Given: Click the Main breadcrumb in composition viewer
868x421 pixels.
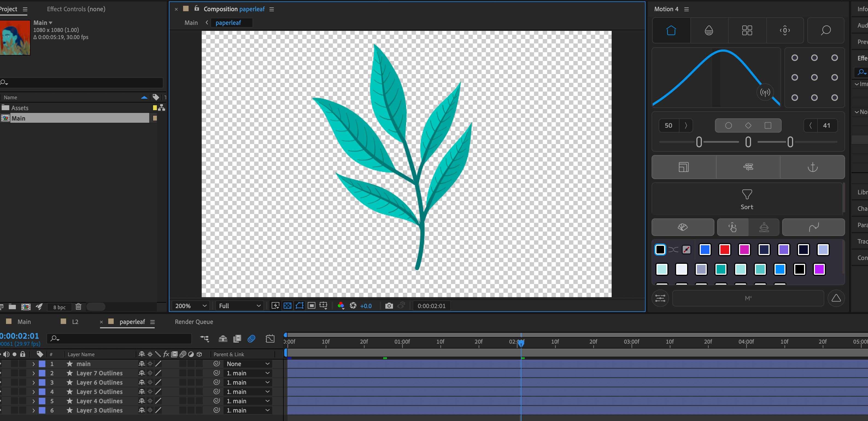Looking at the screenshot, I should [191, 23].
